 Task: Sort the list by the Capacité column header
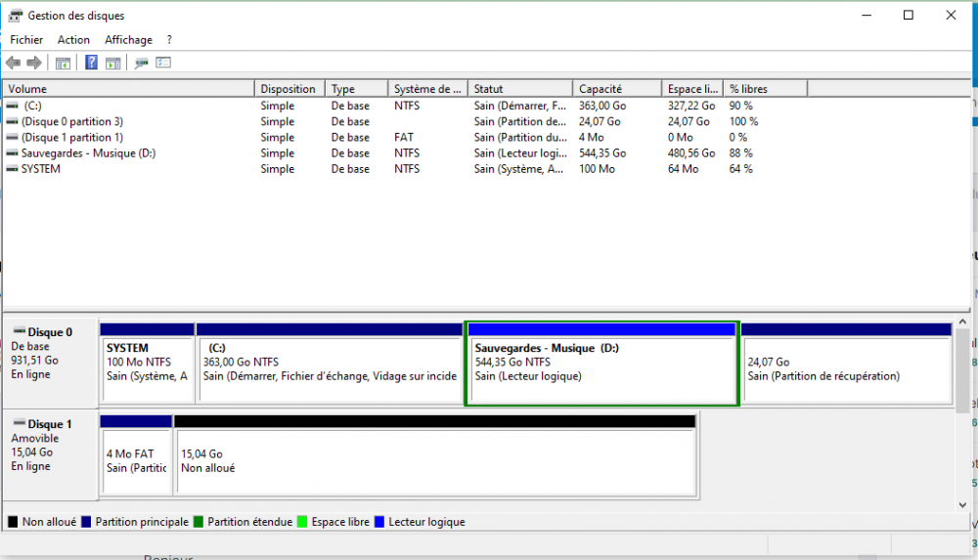pyautogui.click(x=616, y=89)
